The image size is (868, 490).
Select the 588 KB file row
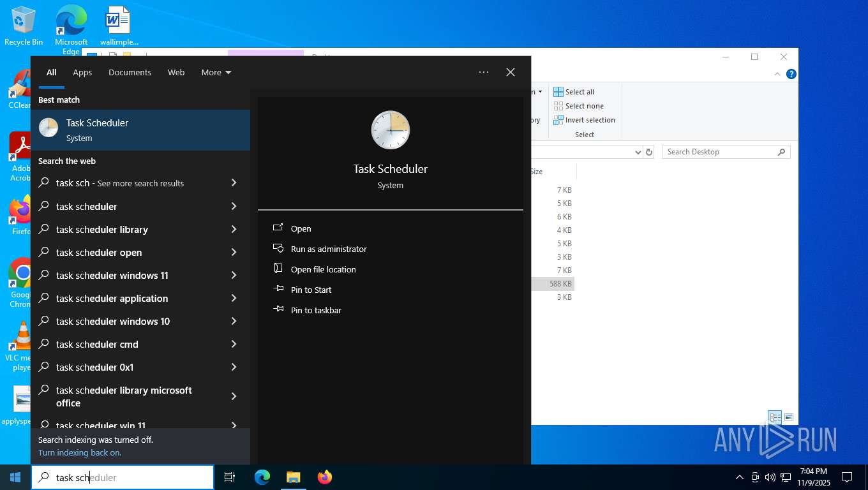(x=553, y=283)
